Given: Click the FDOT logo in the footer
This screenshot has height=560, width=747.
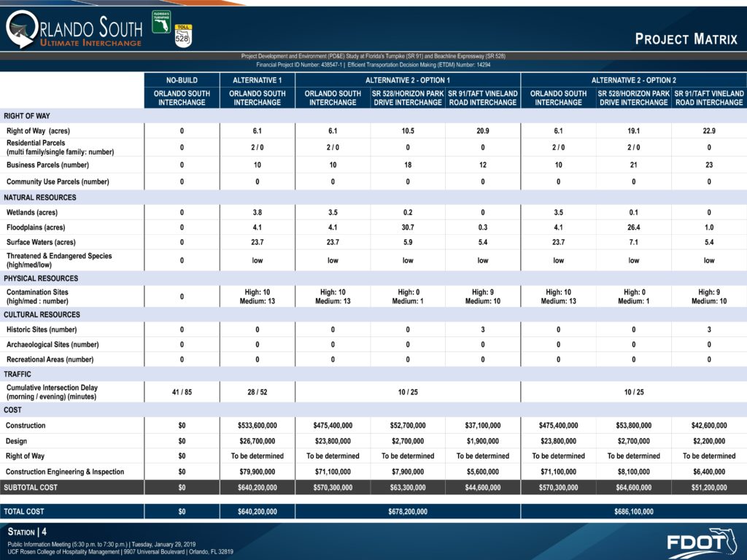Looking at the screenshot, I should coord(702,543).
